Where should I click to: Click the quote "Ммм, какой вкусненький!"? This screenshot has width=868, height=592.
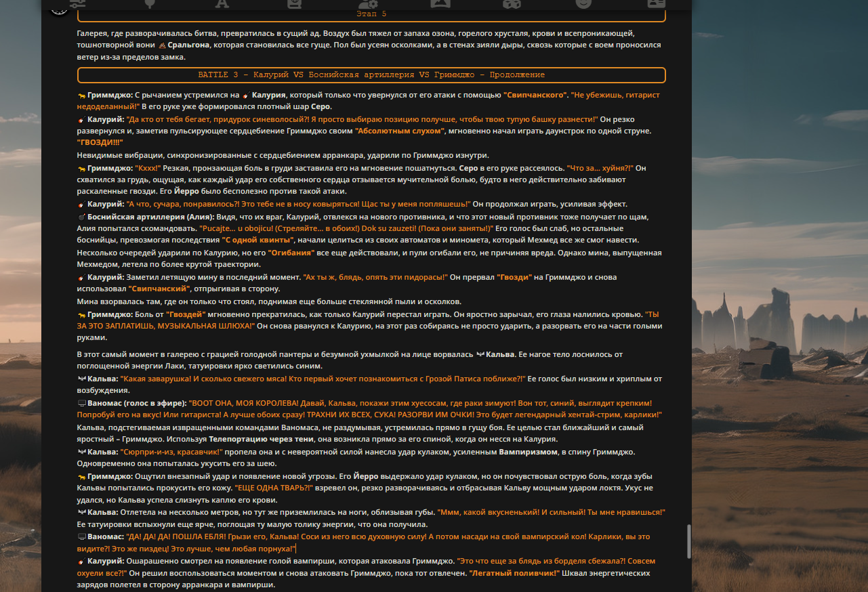click(489, 512)
